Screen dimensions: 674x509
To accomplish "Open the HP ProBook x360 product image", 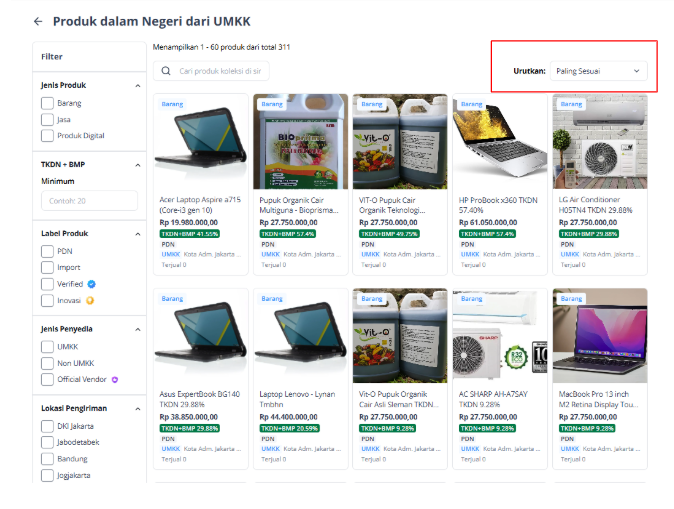I will point(500,141).
